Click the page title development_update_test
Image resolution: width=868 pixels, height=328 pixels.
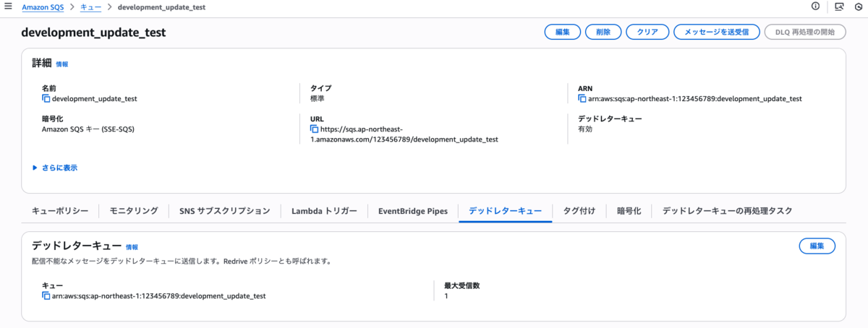pos(94,33)
